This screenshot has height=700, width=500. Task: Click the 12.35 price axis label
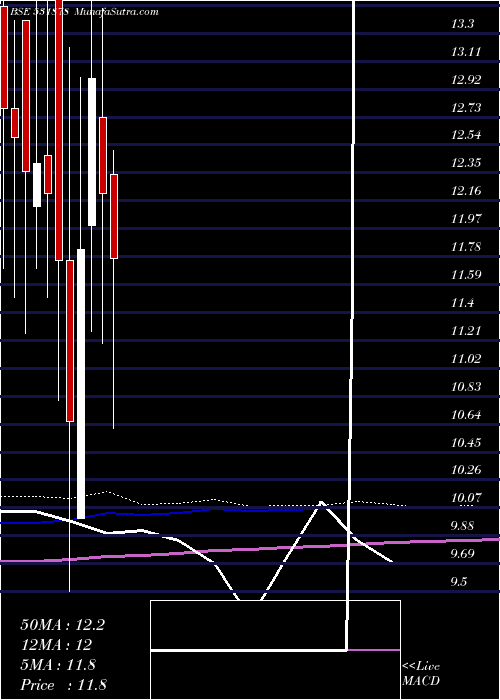tap(466, 163)
